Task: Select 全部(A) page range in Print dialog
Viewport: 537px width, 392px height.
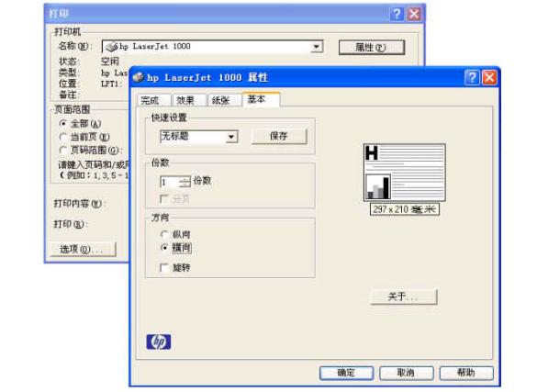Action: pyautogui.click(x=63, y=123)
